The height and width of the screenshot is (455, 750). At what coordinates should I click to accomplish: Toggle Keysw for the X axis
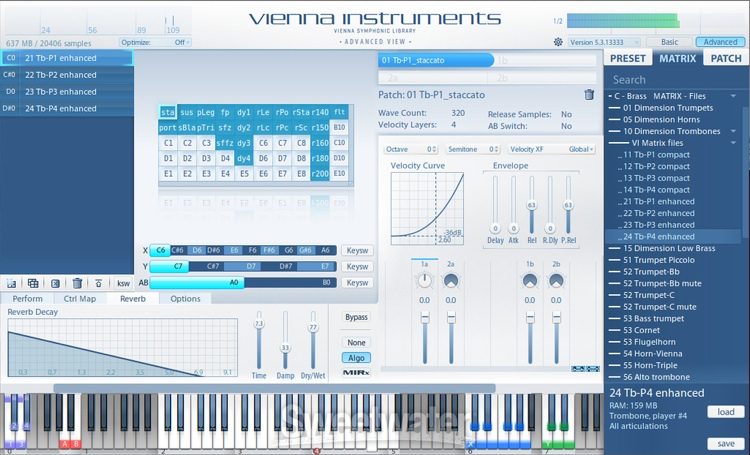pyautogui.click(x=357, y=250)
